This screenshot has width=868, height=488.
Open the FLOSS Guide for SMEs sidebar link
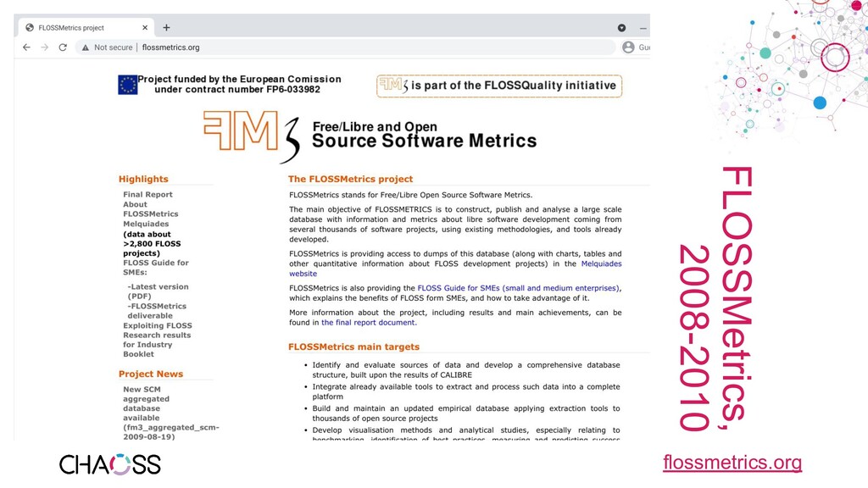[x=156, y=267]
